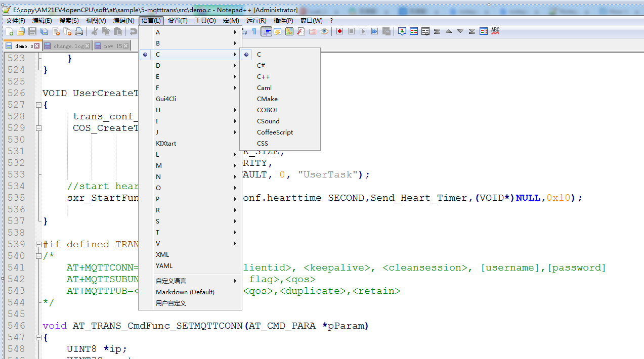Select YAML in the language menu
The width and height of the screenshot is (644, 359).
[x=164, y=266]
